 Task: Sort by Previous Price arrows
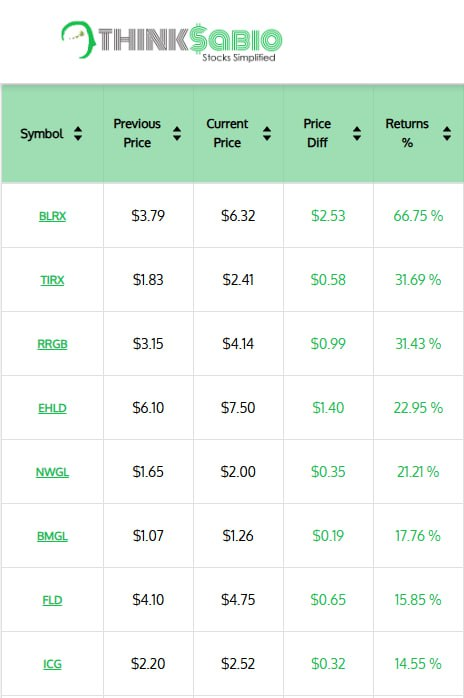tap(177, 133)
